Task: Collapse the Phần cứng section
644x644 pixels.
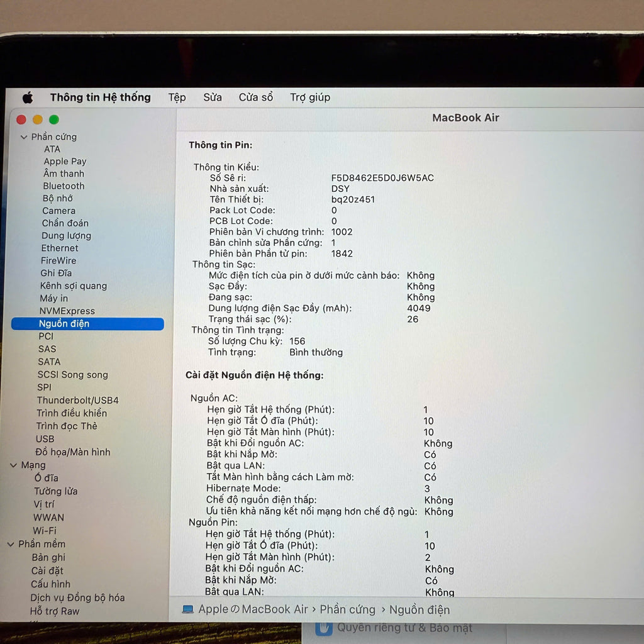Action: tap(24, 137)
